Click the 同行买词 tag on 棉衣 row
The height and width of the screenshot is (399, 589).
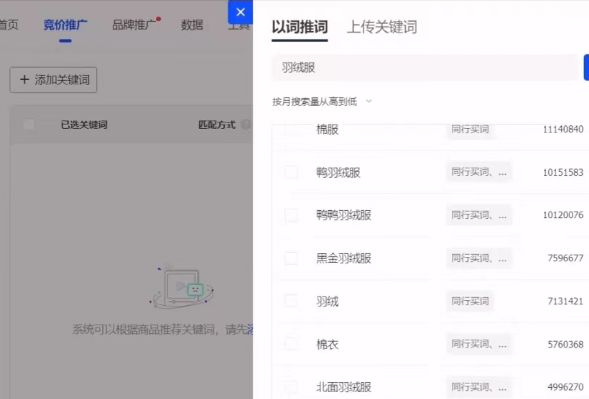click(x=479, y=344)
